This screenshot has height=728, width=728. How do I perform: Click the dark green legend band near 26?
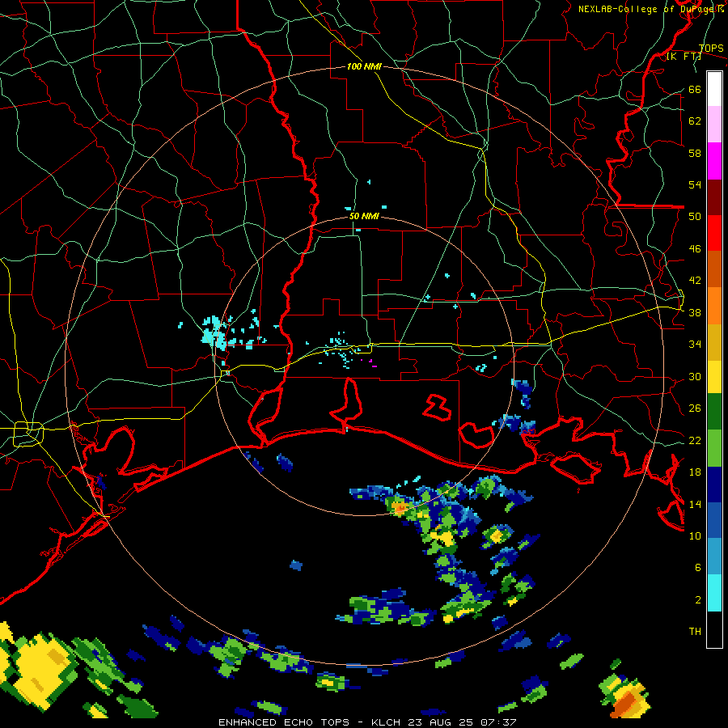(x=714, y=412)
